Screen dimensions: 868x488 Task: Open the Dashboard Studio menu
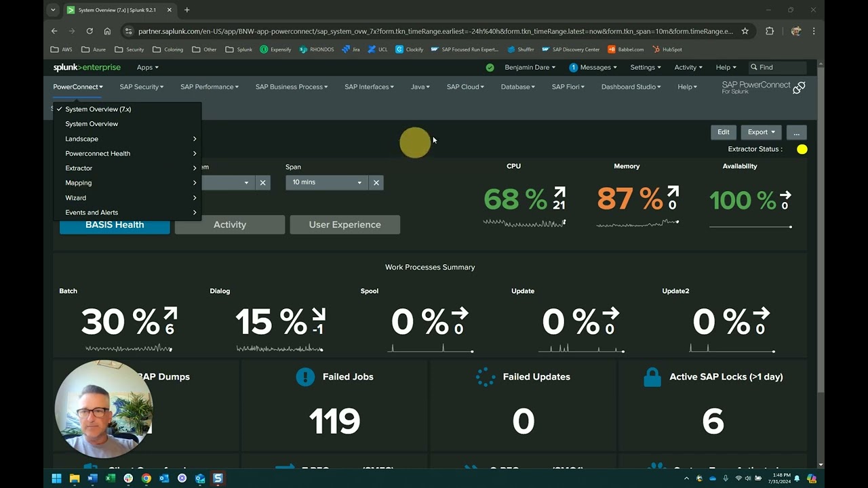[x=631, y=87]
